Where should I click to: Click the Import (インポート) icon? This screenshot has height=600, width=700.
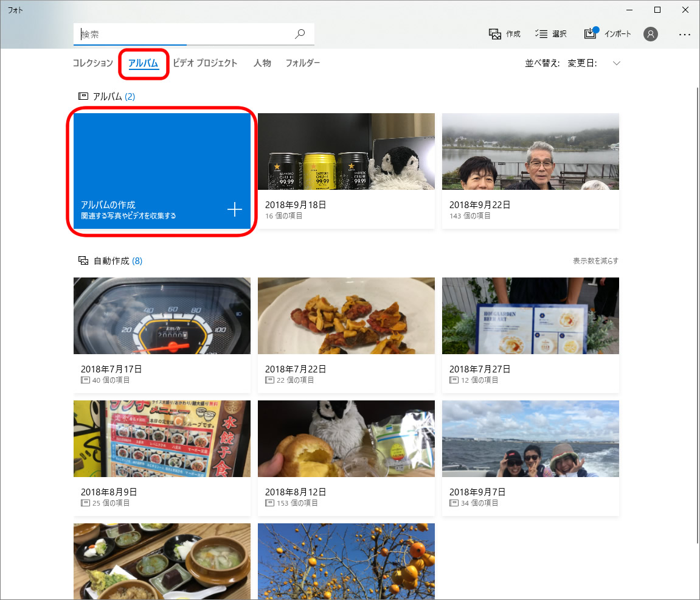[x=591, y=33]
